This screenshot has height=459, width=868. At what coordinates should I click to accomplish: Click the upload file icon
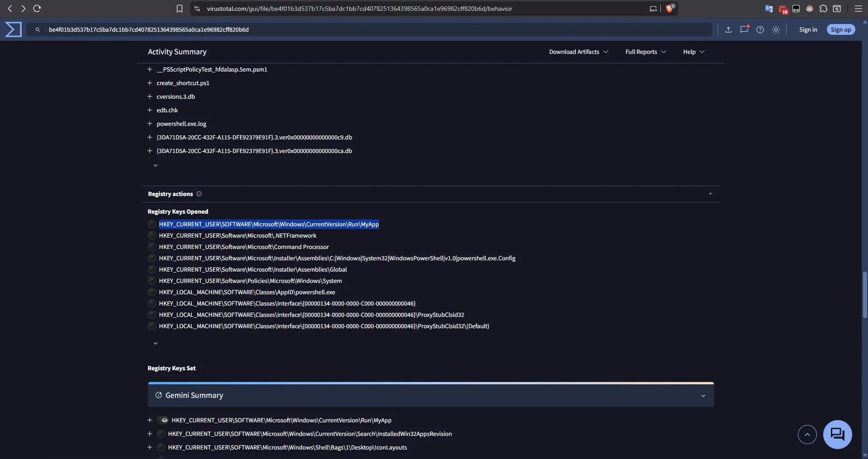click(728, 30)
